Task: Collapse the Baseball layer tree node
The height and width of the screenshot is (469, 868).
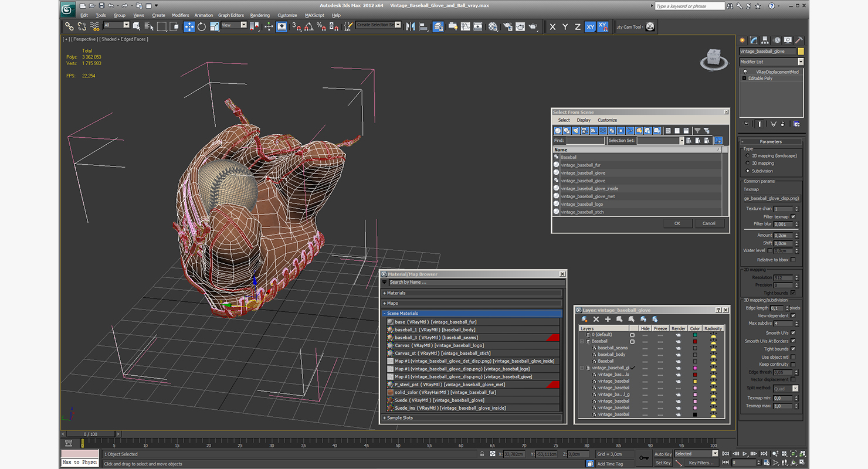Action: [x=582, y=341]
